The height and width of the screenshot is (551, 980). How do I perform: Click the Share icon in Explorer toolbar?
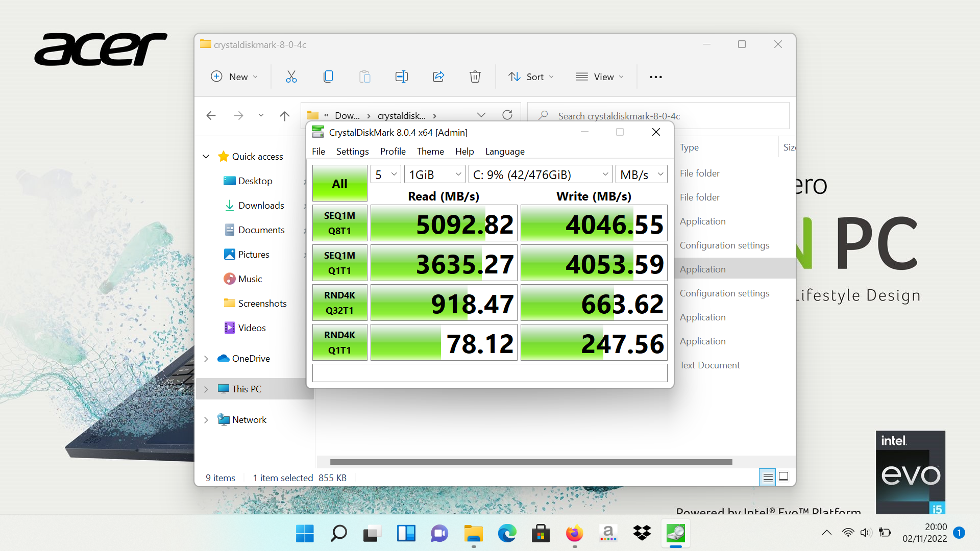coord(438,77)
